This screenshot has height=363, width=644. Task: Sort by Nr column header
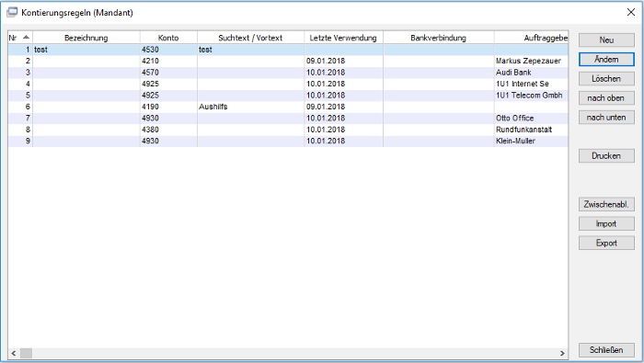coord(20,38)
